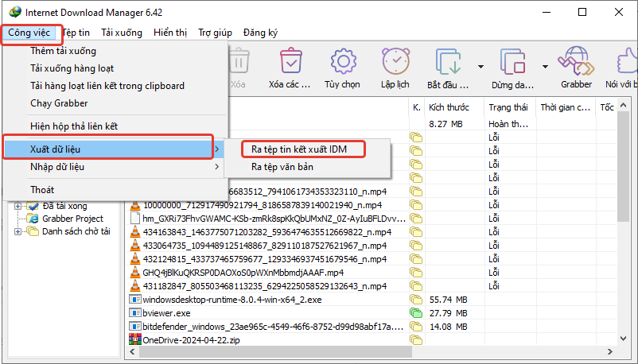This screenshot has height=364, width=638.
Task: Click VLC icon of 10000000_712917490921794 file
Action: click(134, 205)
